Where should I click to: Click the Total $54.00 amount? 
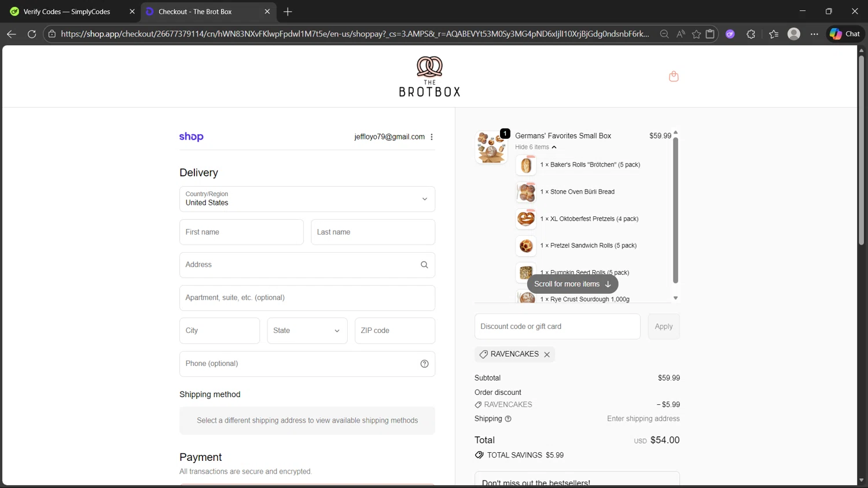coord(665,440)
